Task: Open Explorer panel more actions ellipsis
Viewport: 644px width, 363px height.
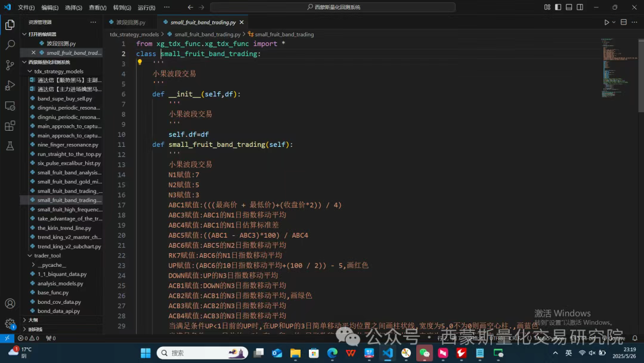Action: pos(93,22)
